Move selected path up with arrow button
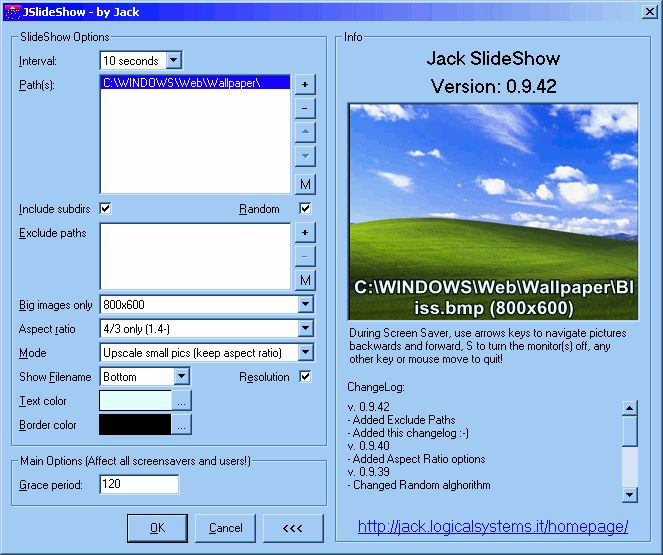This screenshot has height=555, width=663. click(305, 132)
